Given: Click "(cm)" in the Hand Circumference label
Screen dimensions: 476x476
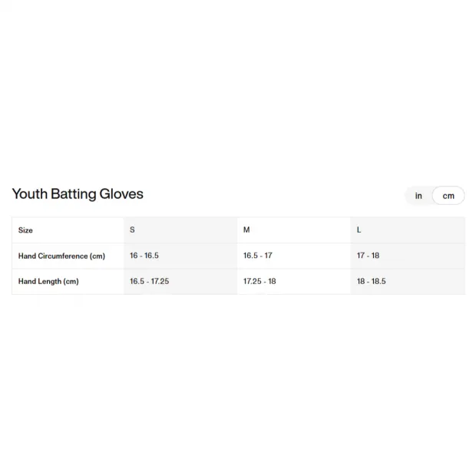Looking at the screenshot, I should (x=98, y=256).
